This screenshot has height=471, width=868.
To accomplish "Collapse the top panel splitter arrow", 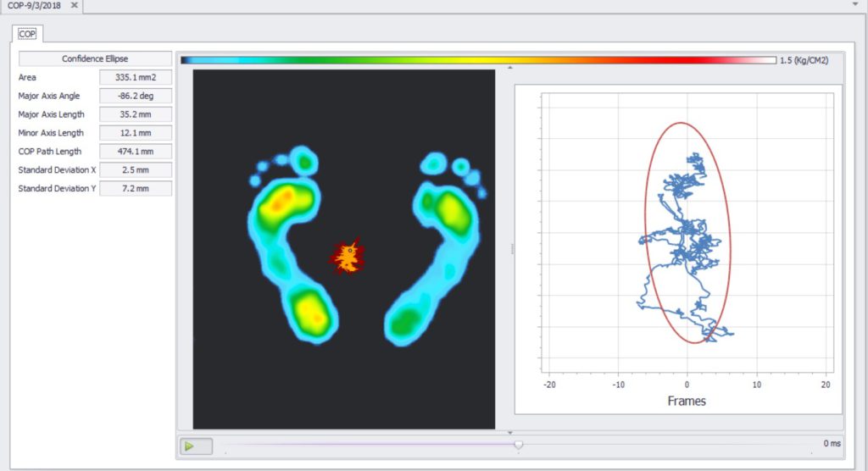I will (509, 68).
